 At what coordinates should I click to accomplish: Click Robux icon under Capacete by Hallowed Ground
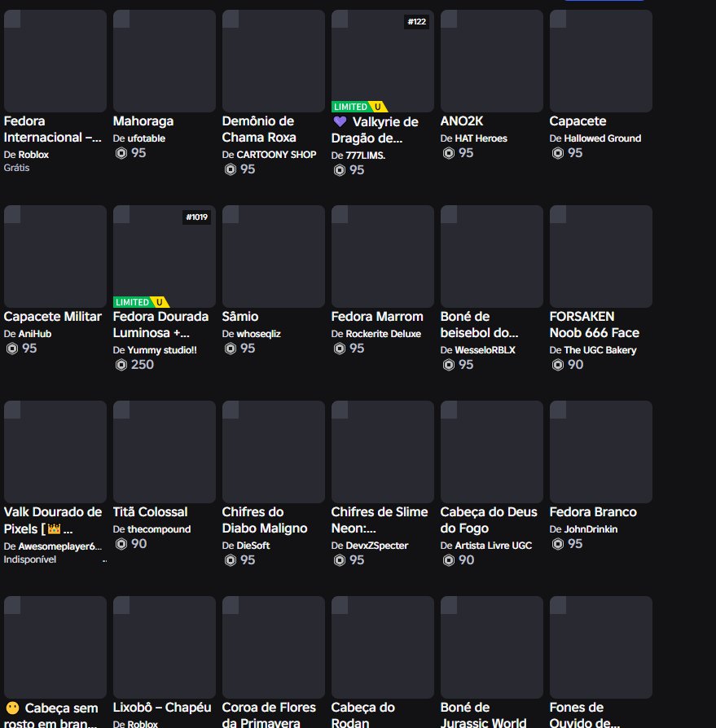[x=558, y=153]
